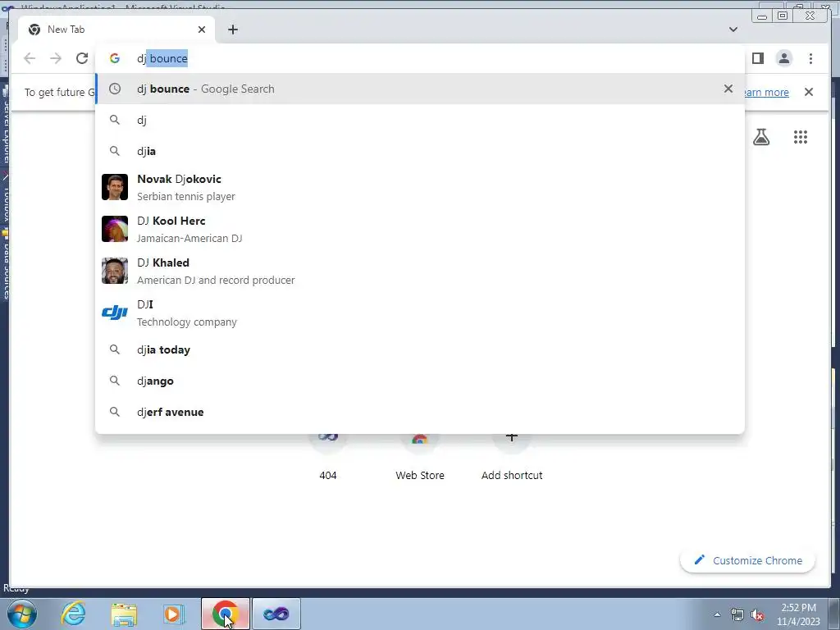Screen dimensions: 840x630
Task: Show hidden tray icons arrow
Action: point(717,614)
